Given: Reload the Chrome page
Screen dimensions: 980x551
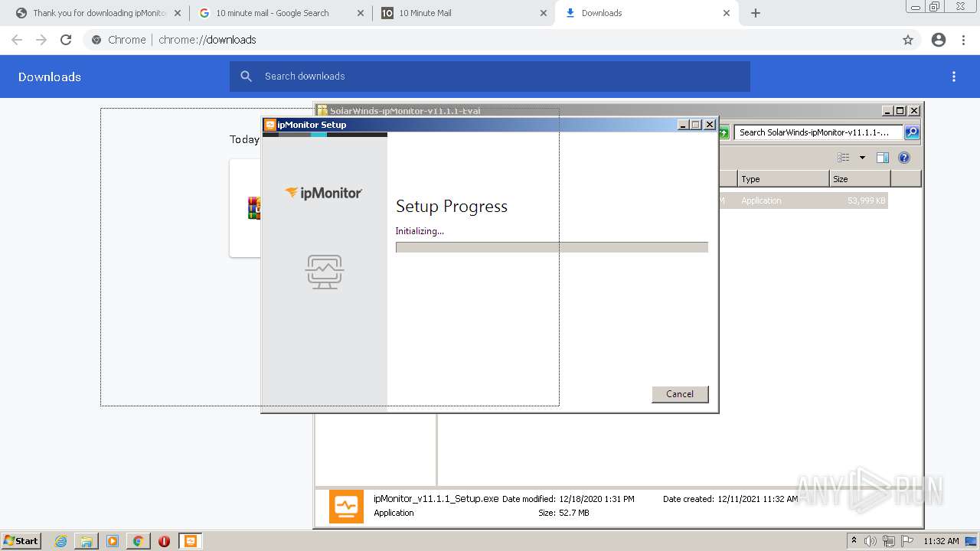Looking at the screenshot, I should click(66, 40).
